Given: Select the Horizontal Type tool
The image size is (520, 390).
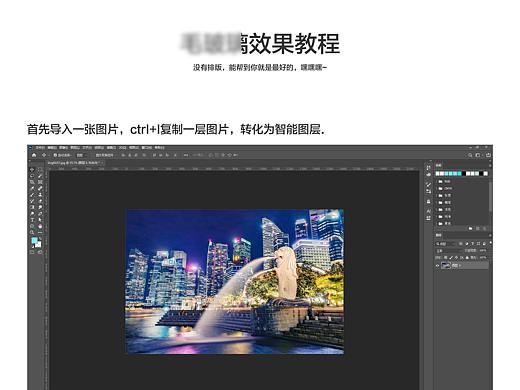Looking at the screenshot, I should tap(32, 220).
